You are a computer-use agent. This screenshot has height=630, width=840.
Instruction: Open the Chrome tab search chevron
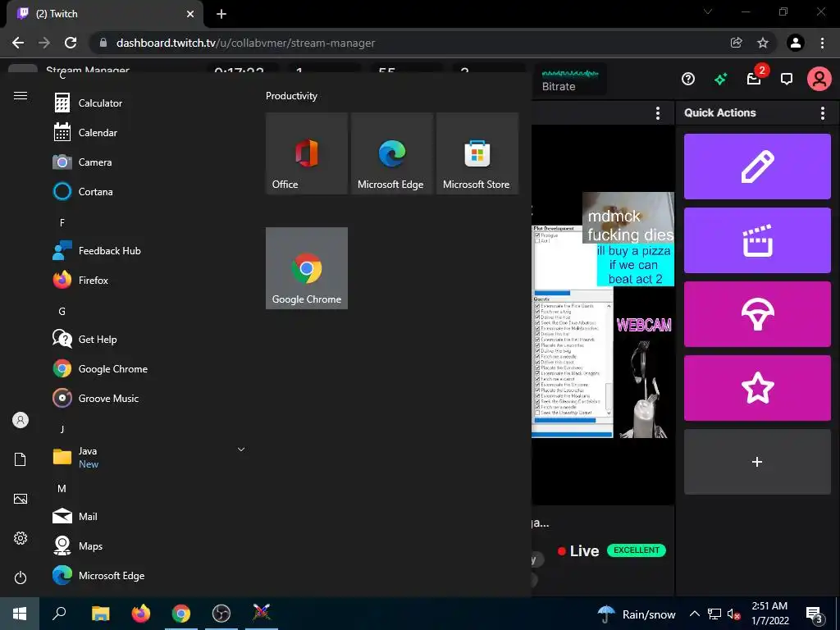click(708, 11)
